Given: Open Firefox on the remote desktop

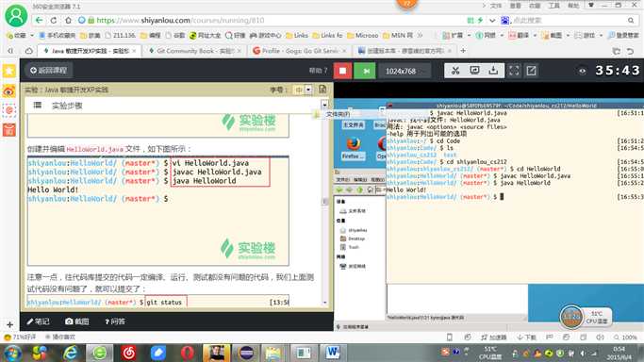Looking at the screenshot, I should (353, 148).
